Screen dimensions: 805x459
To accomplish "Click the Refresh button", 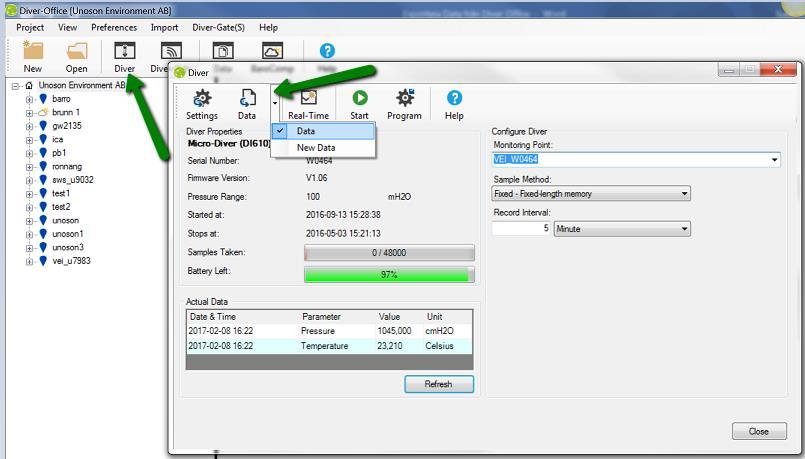I will point(439,385).
